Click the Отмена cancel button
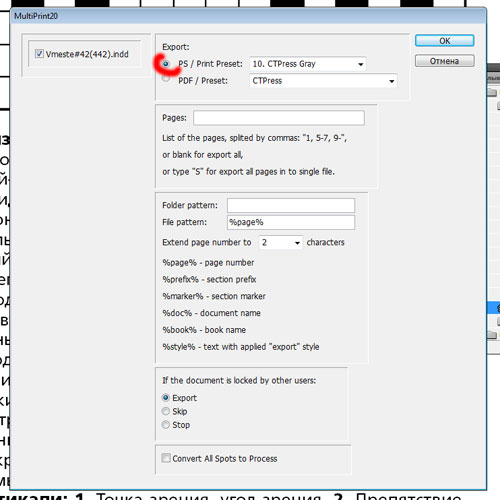Screen dimensions: 500x500 pyautogui.click(x=444, y=61)
